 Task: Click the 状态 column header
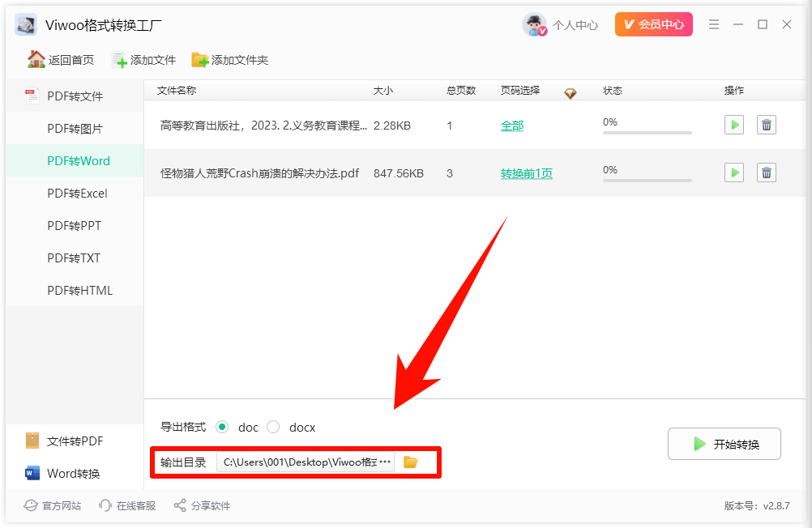[612, 91]
